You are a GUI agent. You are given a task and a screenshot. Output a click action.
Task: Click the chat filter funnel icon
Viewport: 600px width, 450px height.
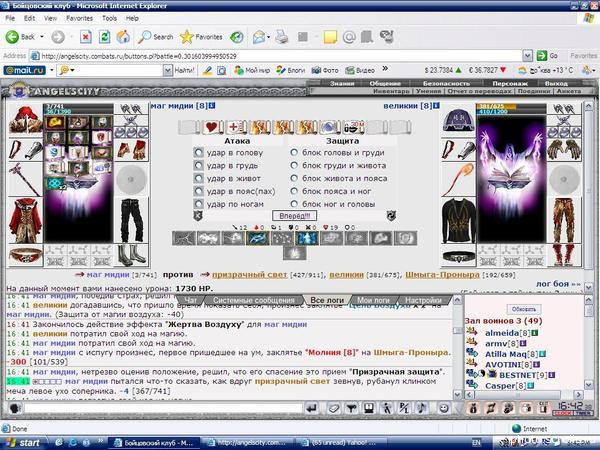coord(351,408)
